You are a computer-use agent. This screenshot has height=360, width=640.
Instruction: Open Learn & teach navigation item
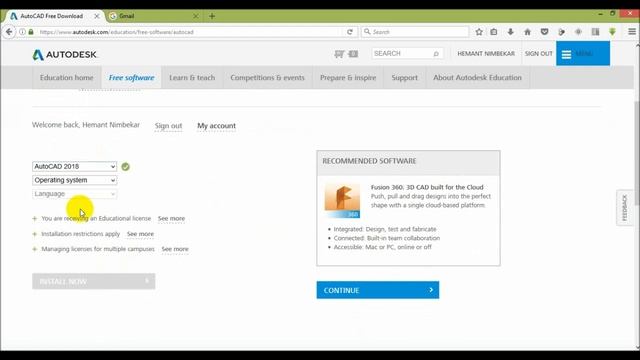point(192,78)
